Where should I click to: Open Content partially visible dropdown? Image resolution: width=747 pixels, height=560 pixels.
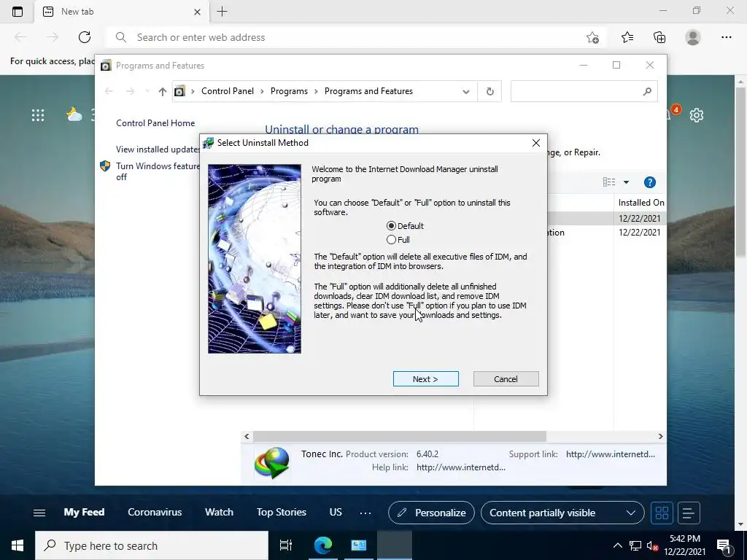click(562, 513)
